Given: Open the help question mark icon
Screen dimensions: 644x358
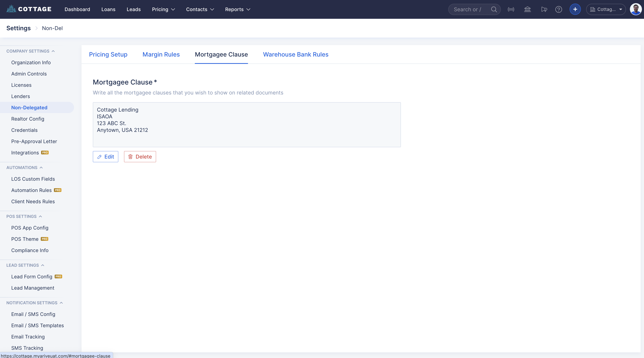Looking at the screenshot, I should (x=559, y=9).
